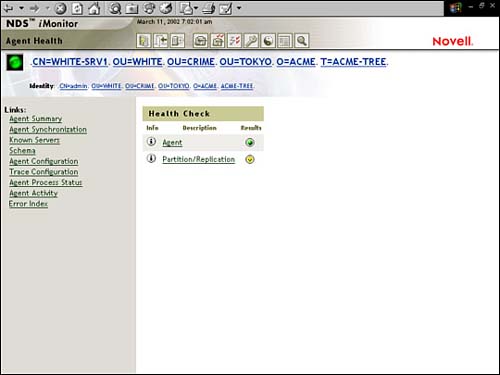Open the Partition/Replication health check link
Screen dimensions: 500x375
tap(199, 159)
